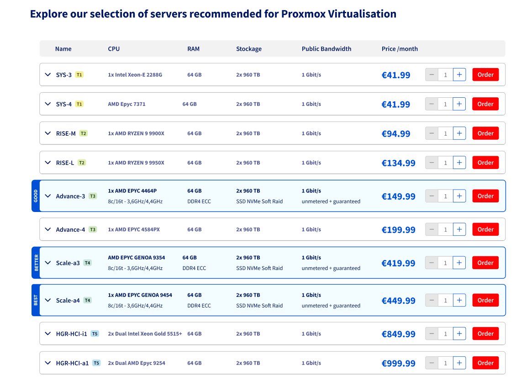Increase Scale-a4 quantity with plus
The image size is (532, 392).
459,300
